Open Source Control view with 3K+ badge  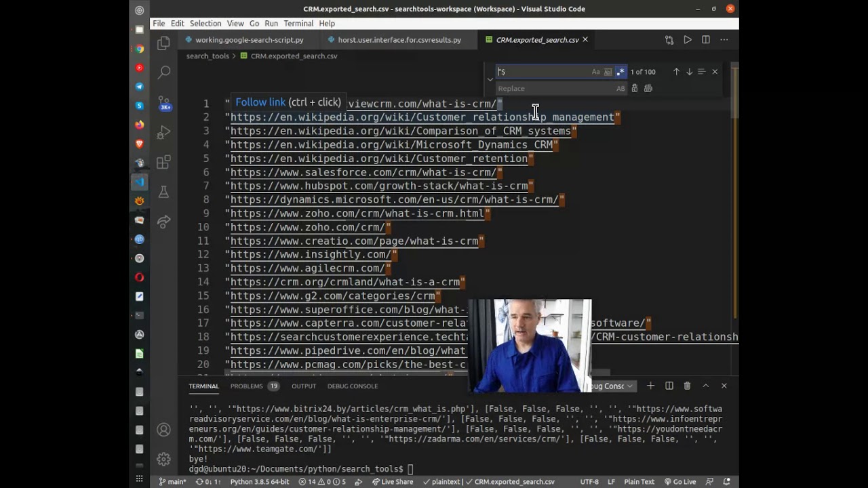point(163,102)
